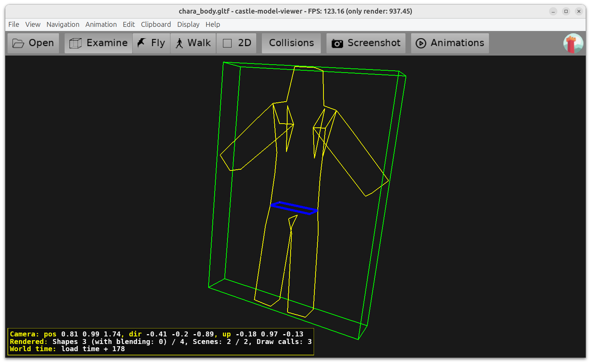Toggle the 2D navigation checkbox
Image resolution: width=591 pixels, height=364 pixels.
point(227,43)
